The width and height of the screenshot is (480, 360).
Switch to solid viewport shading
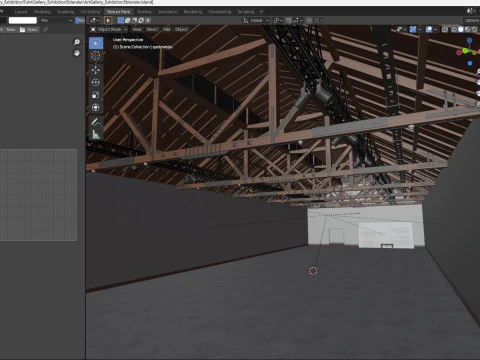coord(461,30)
